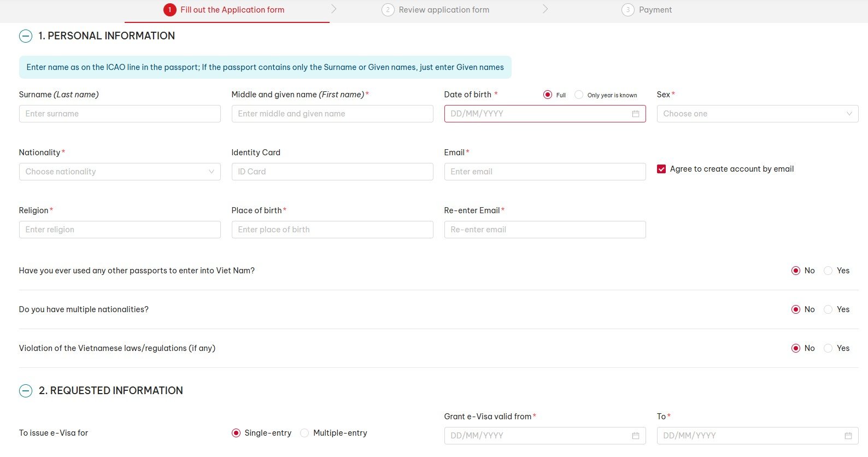Select Yes for multiple nationalities
Image resolution: width=868 pixels, height=457 pixels.
click(828, 309)
